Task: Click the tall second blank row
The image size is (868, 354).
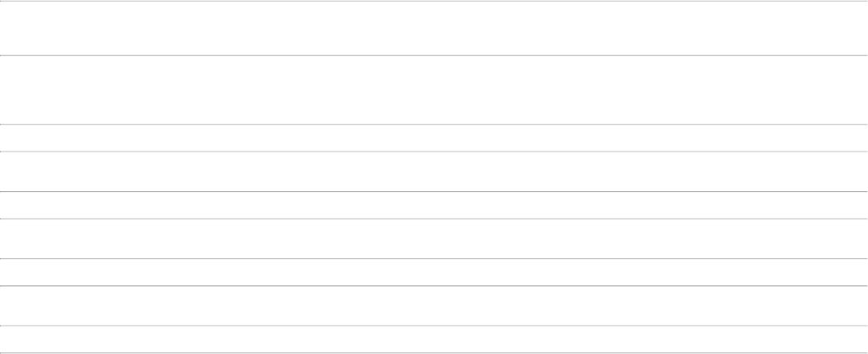Action: [x=434, y=90]
